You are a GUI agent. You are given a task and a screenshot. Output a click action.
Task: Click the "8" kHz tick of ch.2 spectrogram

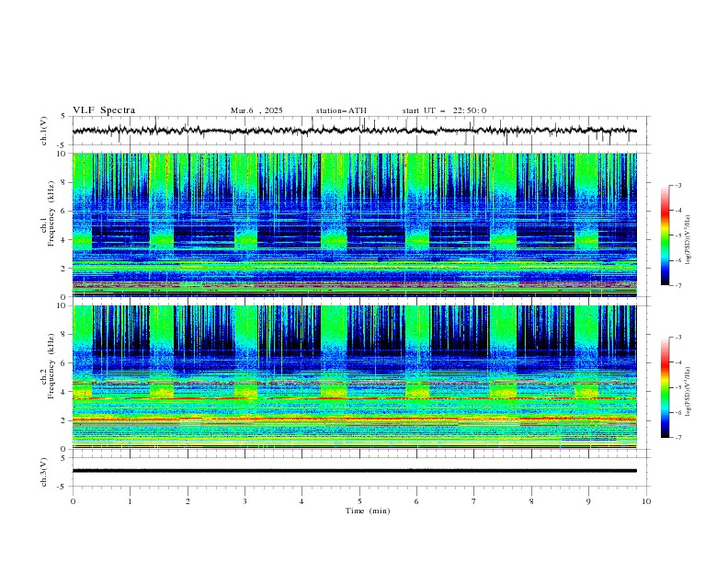point(65,335)
